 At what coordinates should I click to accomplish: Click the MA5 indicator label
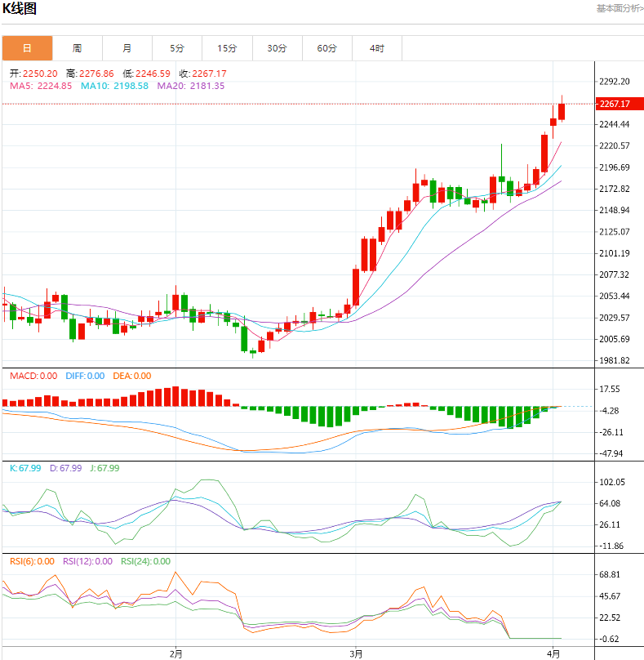click(x=41, y=86)
